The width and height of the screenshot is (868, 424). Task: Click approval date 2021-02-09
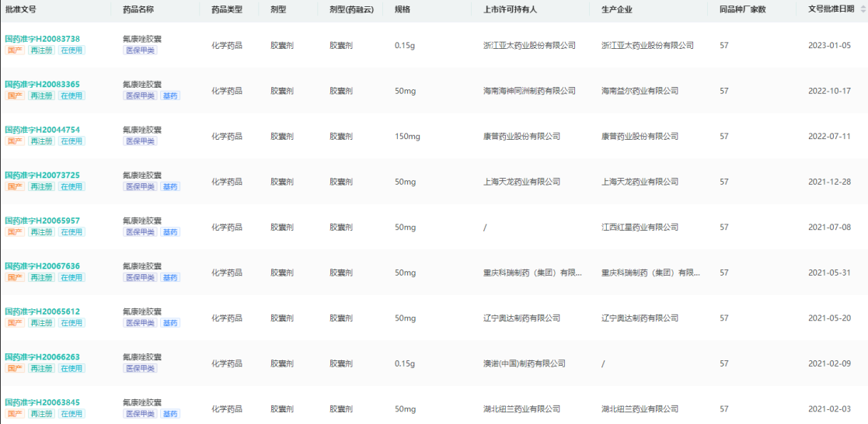click(829, 363)
